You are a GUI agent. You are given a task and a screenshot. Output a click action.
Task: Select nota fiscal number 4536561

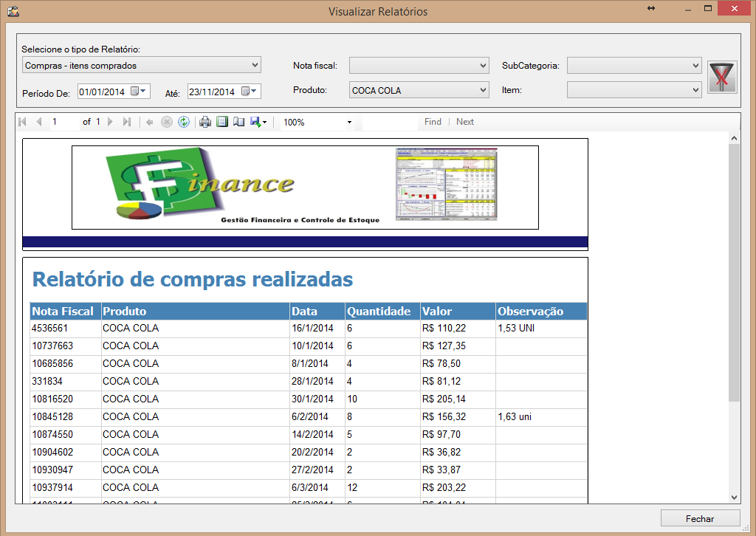[49, 329]
